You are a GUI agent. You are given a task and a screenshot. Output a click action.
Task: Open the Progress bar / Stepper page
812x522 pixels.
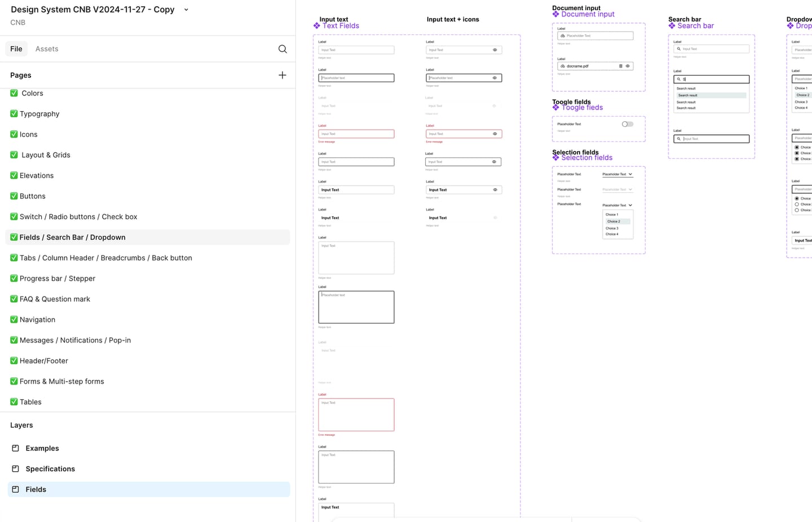click(x=148, y=278)
